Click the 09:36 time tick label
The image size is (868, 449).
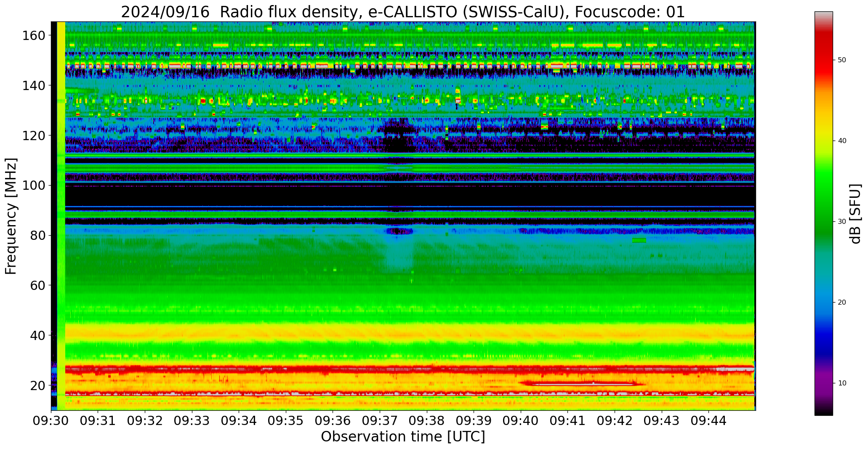click(333, 420)
